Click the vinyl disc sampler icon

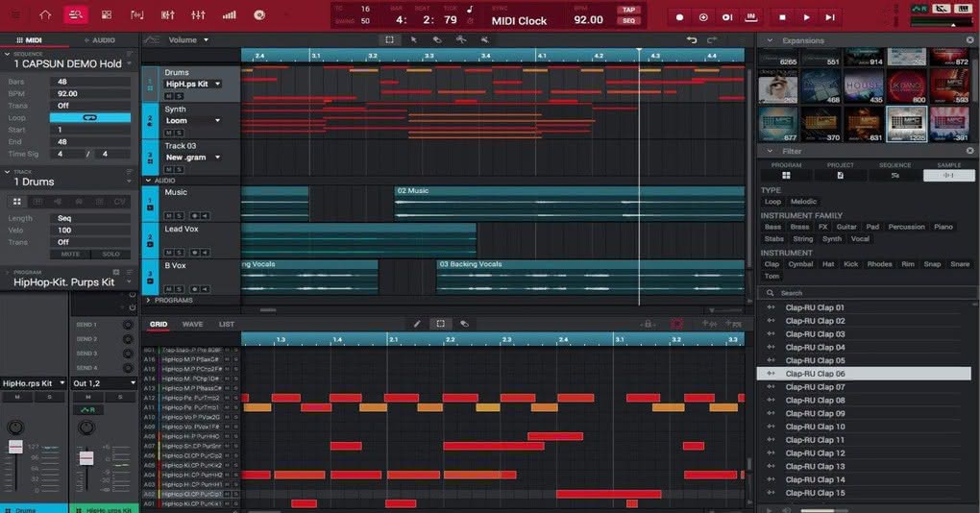pos(259,14)
